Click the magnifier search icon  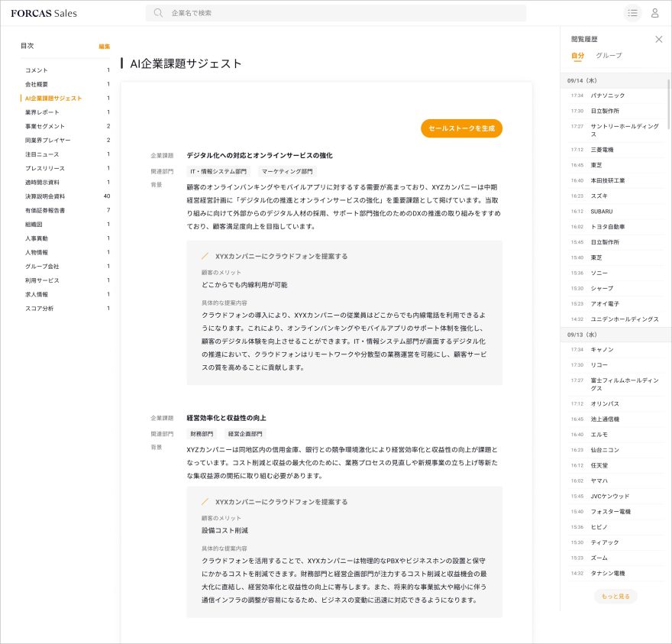[158, 13]
